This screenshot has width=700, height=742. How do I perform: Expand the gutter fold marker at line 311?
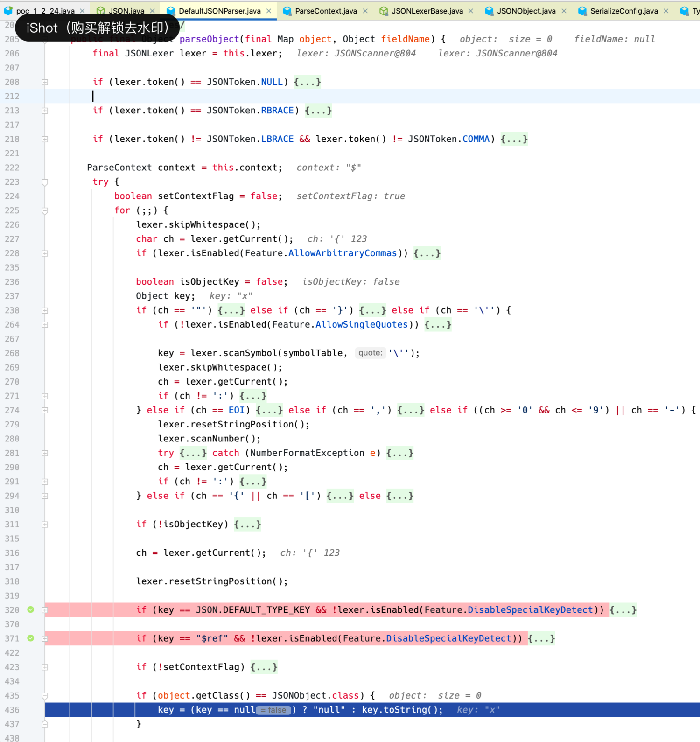(45, 525)
